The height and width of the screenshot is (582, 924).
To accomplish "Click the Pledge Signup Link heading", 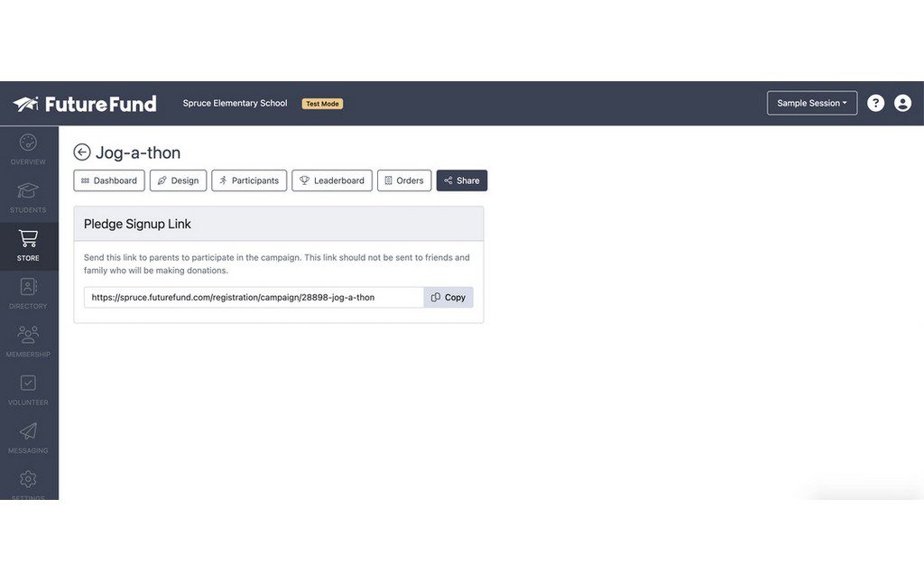I will [137, 224].
